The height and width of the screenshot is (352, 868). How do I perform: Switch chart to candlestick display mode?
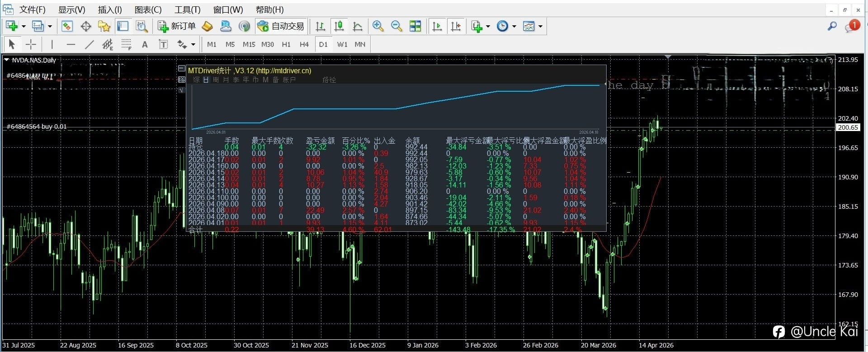point(339,26)
